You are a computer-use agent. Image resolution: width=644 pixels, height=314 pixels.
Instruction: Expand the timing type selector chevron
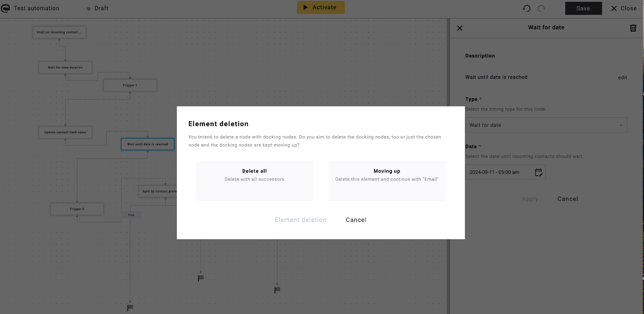tap(622, 125)
